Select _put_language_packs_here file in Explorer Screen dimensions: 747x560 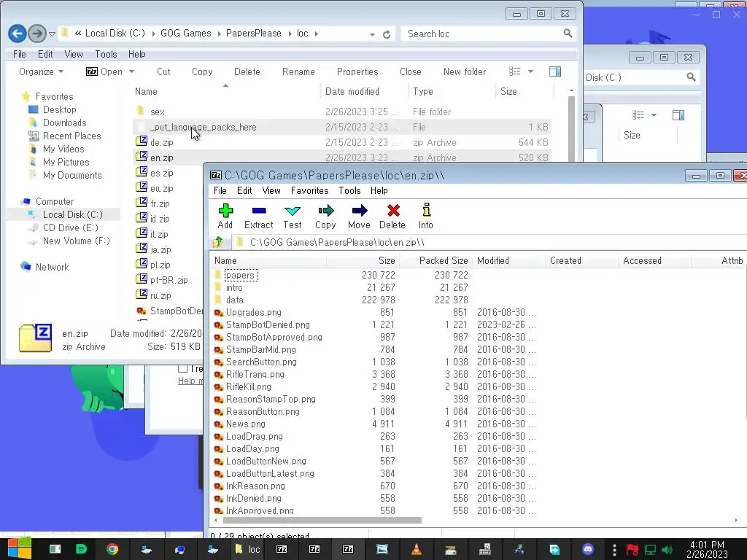pos(203,127)
